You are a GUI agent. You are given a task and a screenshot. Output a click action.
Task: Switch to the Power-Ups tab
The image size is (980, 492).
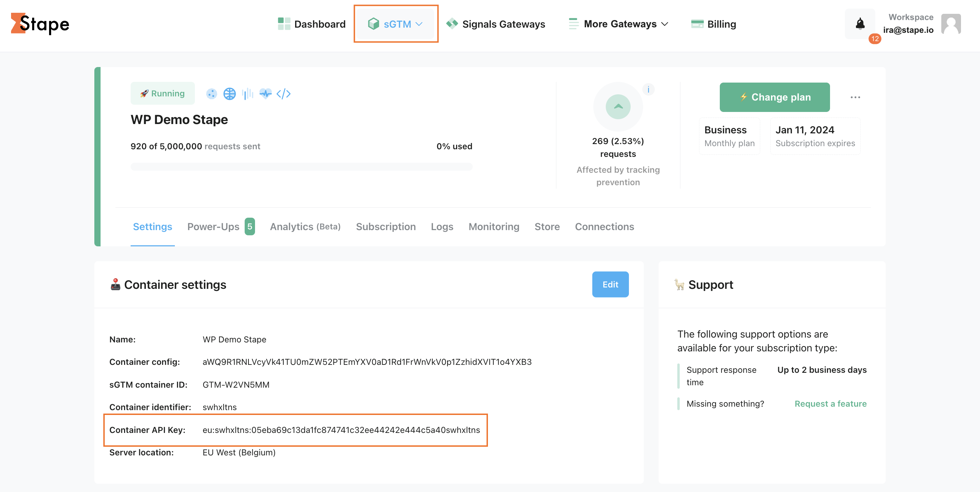click(x=221, y=227)
